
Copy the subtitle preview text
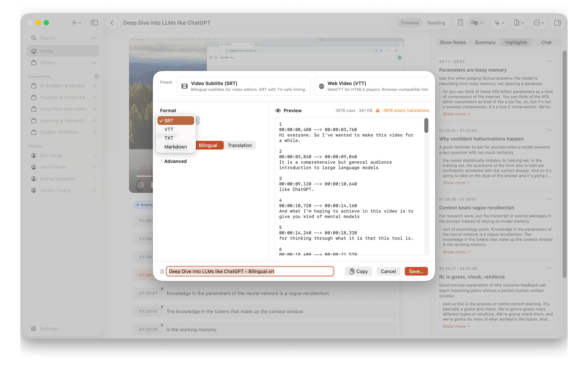point(358,271)
